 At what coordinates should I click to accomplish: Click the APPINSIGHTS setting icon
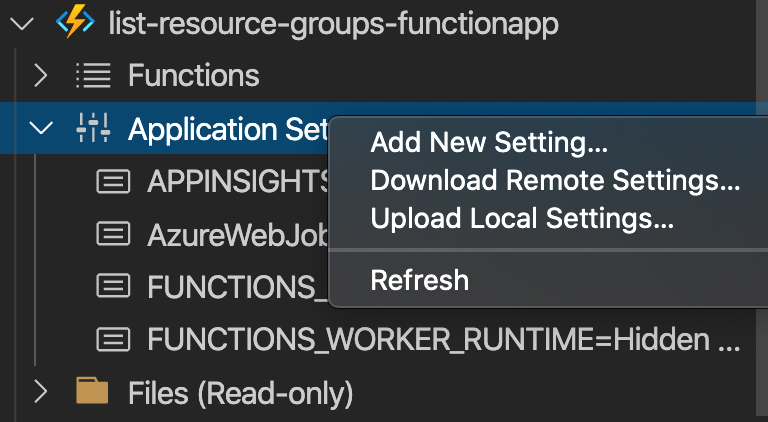point(113,181)
